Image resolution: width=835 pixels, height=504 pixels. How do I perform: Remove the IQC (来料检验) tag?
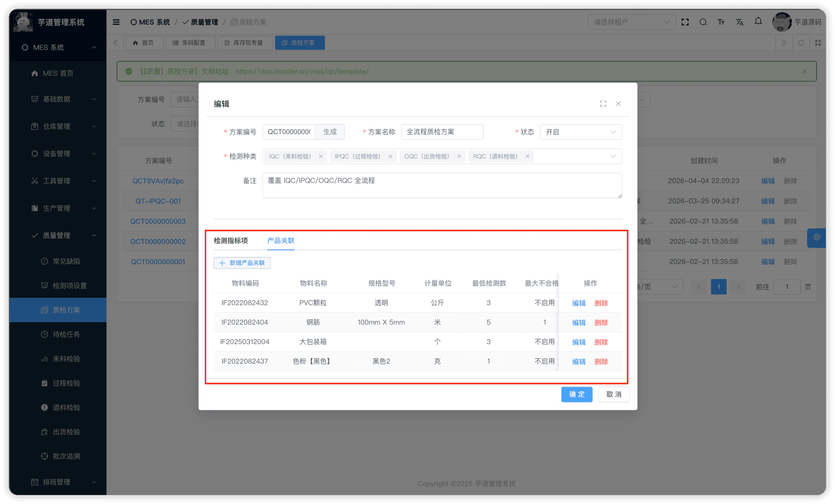point(321,156)
